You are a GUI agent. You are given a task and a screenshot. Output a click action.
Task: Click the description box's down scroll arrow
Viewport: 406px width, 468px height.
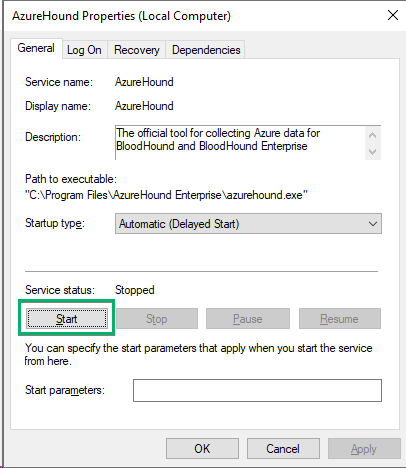pos(373,152)
